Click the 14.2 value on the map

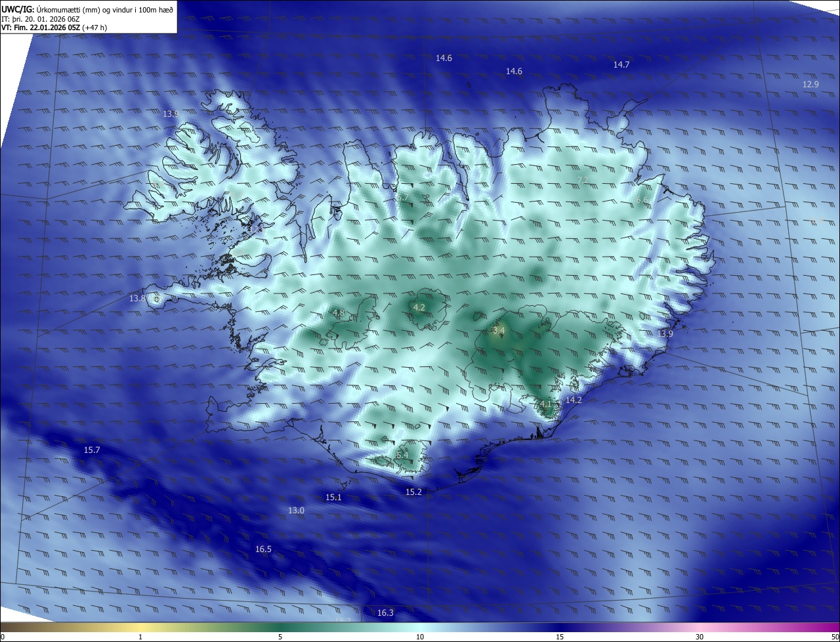pyautogui.click(x=574, y=400)
